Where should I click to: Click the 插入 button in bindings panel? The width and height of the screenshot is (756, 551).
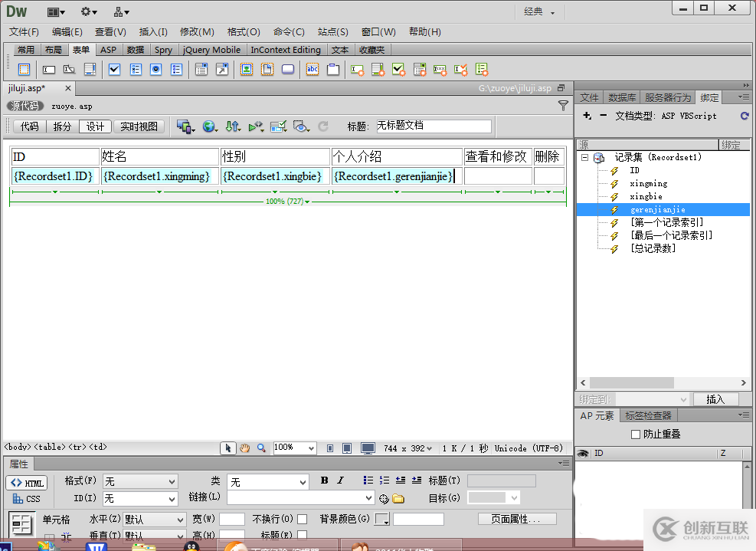715,399
